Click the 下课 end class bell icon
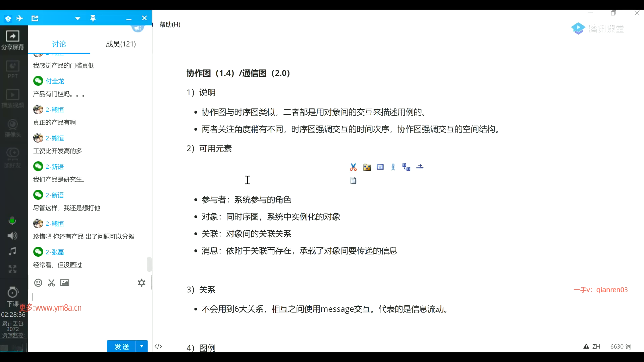The width and height of the screenshot is (644, 362). (x=13, y=293)
